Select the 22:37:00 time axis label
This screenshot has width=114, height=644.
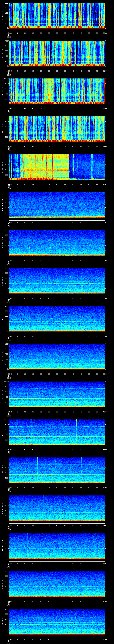(x=9, y=336)
